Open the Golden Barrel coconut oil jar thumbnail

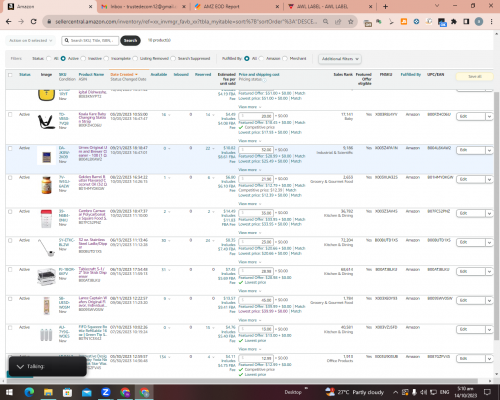(46, 185)
